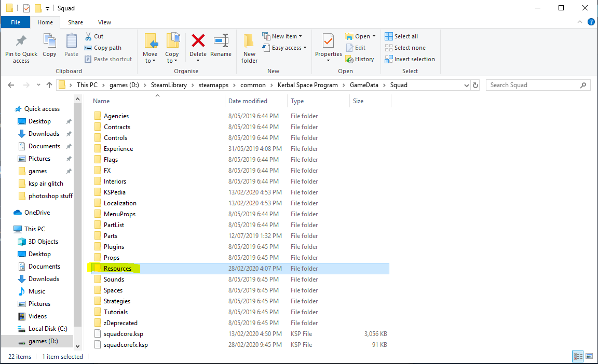Expand the address bar history dropdown
This screenshot has height=364, width=598.
coord(467,85)
